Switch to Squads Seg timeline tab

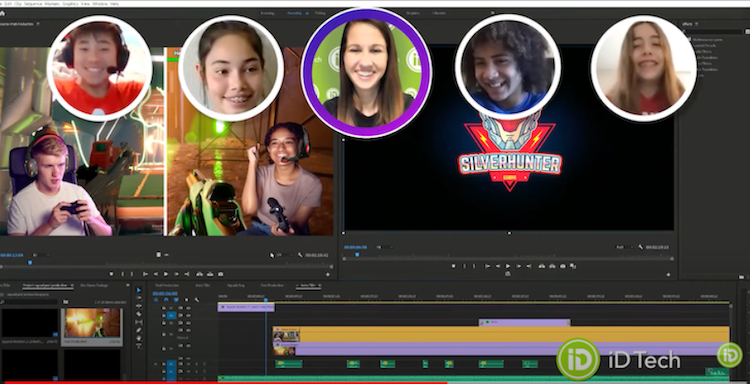point(235,285)
